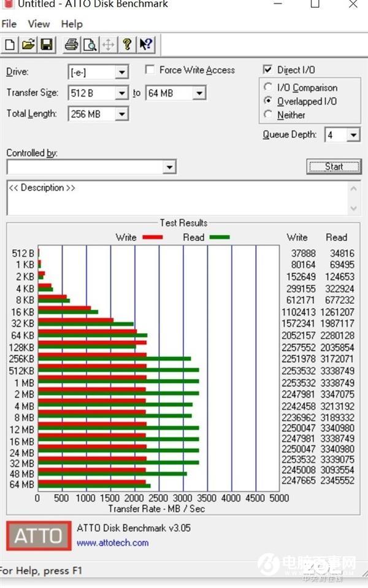Uncheck the Direct I/O checkbox
368x588 pixels.
(268, 69)
